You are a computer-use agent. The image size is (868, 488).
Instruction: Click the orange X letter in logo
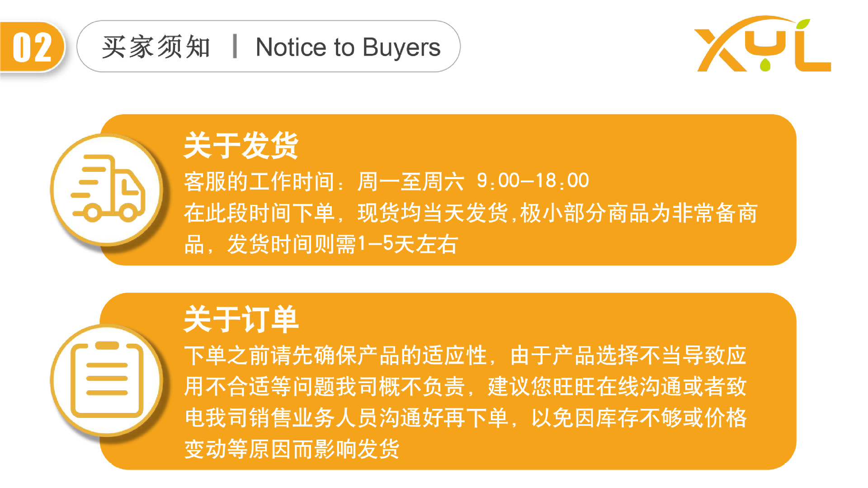point(720,50)
